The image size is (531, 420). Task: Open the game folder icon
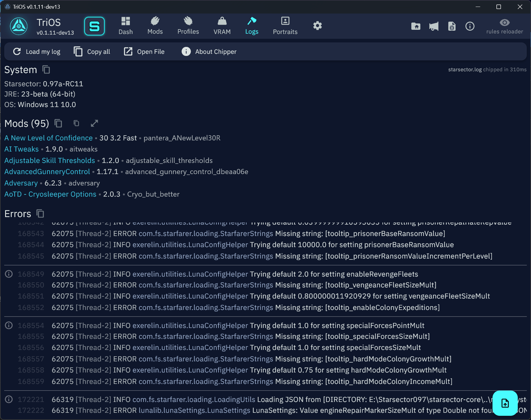(x=416, y=26)
